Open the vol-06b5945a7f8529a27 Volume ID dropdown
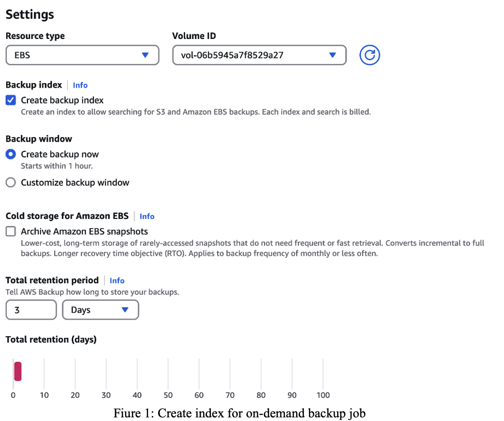Screen dimensions: 504x421 [x=259, y=55]
